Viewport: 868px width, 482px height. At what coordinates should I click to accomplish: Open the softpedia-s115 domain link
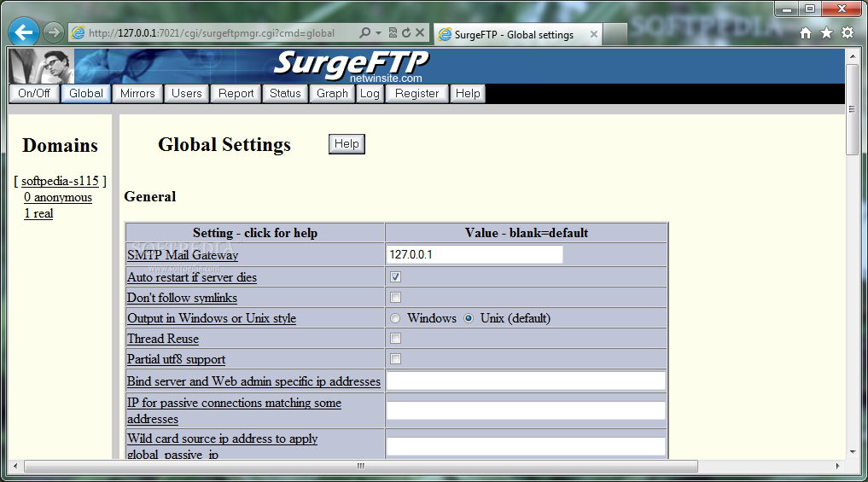60,181
